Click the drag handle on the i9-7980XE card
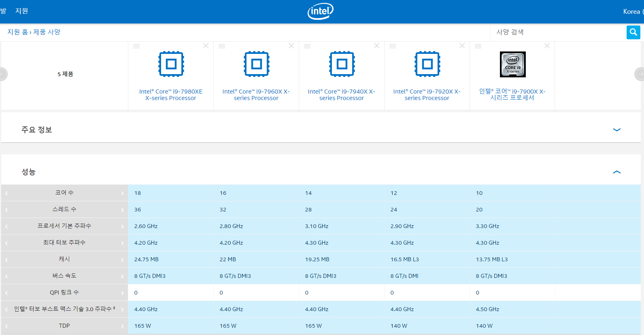This screenshot has height=335, width=644. pos(136,46)
